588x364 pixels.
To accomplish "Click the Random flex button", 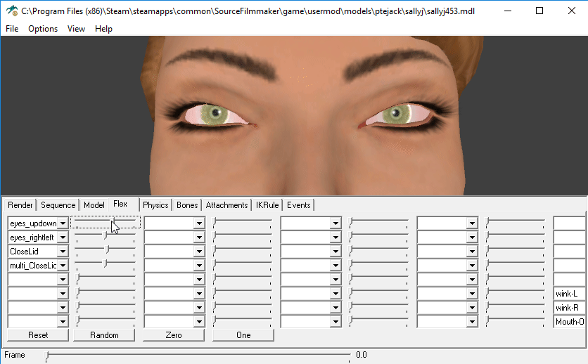I will click(104, 335).
